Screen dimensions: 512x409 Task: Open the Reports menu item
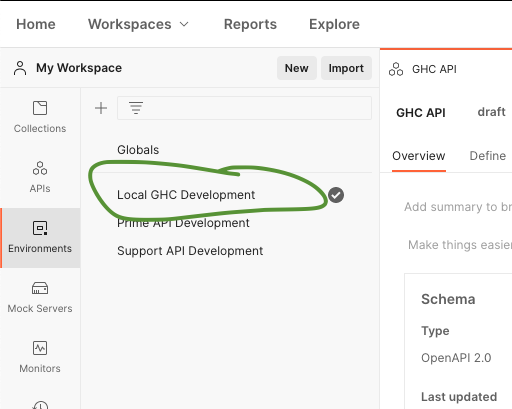[250, 24]
